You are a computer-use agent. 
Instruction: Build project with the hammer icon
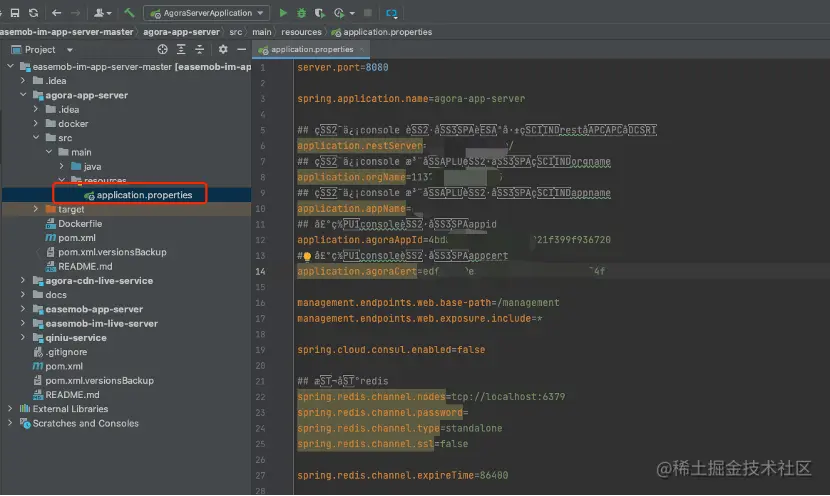129,13
